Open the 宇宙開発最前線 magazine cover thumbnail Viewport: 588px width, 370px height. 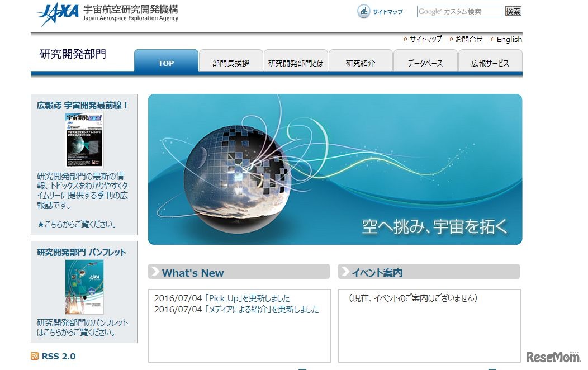pyautogui.click(x=84, y=140)
